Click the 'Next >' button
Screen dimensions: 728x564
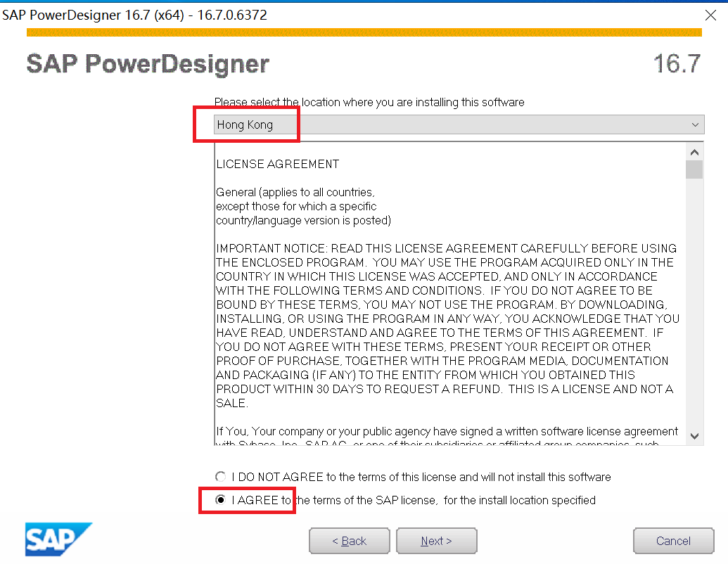point(436,540)
